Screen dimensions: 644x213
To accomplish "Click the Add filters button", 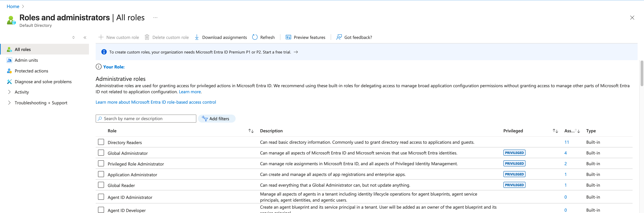I will coord(216,119).
